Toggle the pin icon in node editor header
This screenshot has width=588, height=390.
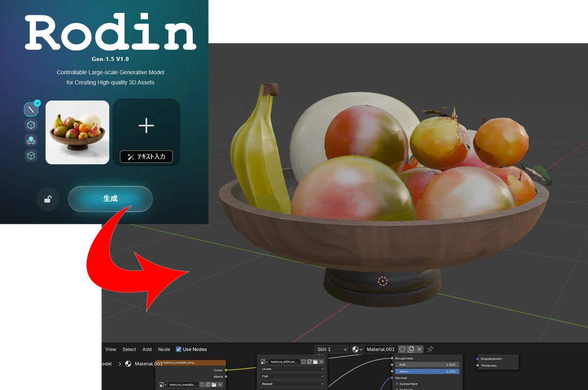click(x=430, y=349)
